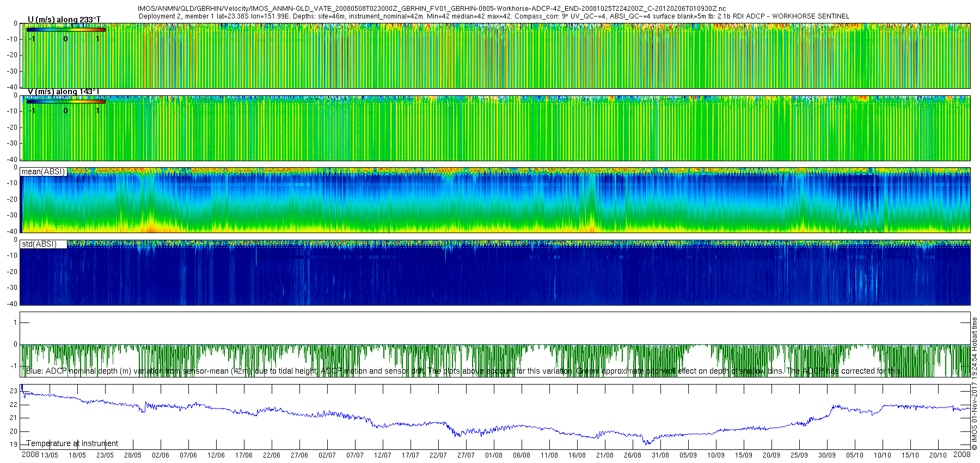Click the 'V (m/s) along 143°T' label
This screenshot has height=463, width=980.
click(x=64, y=92)
